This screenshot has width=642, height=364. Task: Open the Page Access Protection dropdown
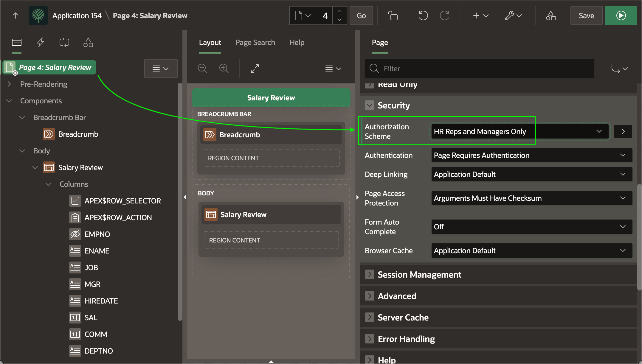532,198
